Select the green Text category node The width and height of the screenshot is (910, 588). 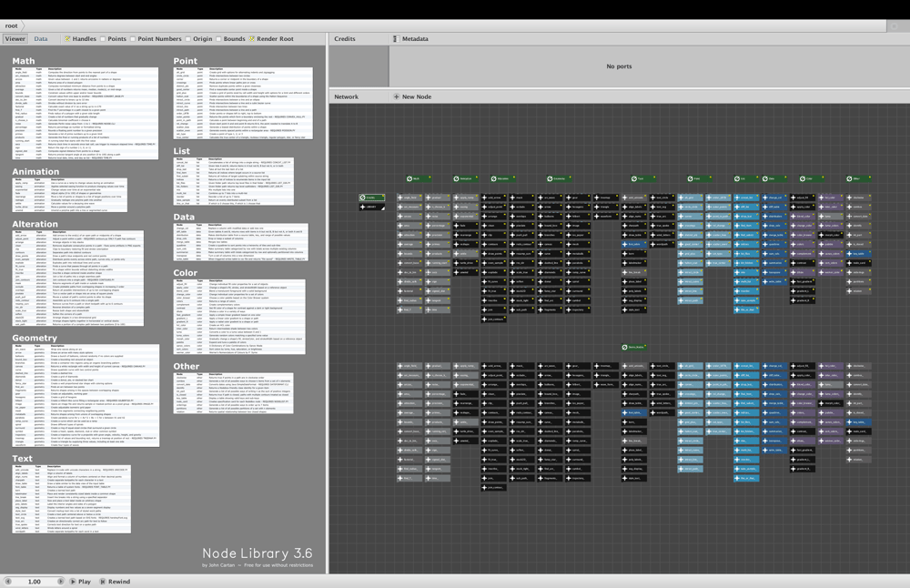pyautogui.click(x=643, y=178)
